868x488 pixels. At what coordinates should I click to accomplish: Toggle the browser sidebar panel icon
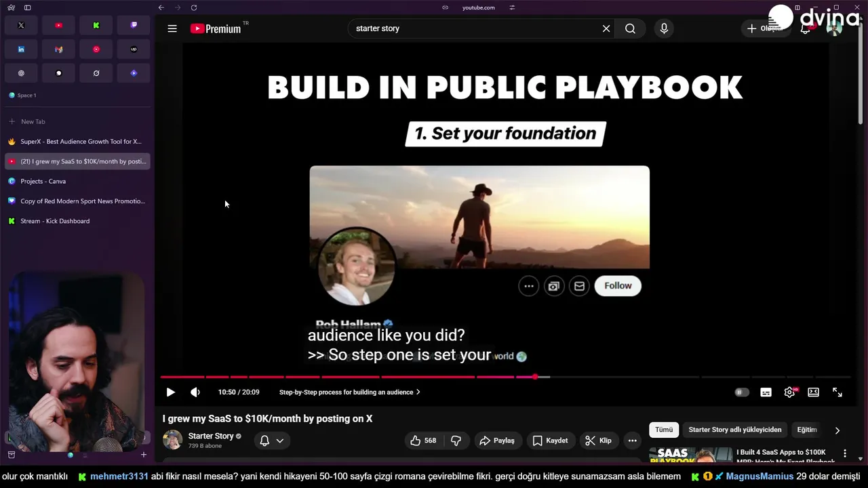click(x=28, y=7)
